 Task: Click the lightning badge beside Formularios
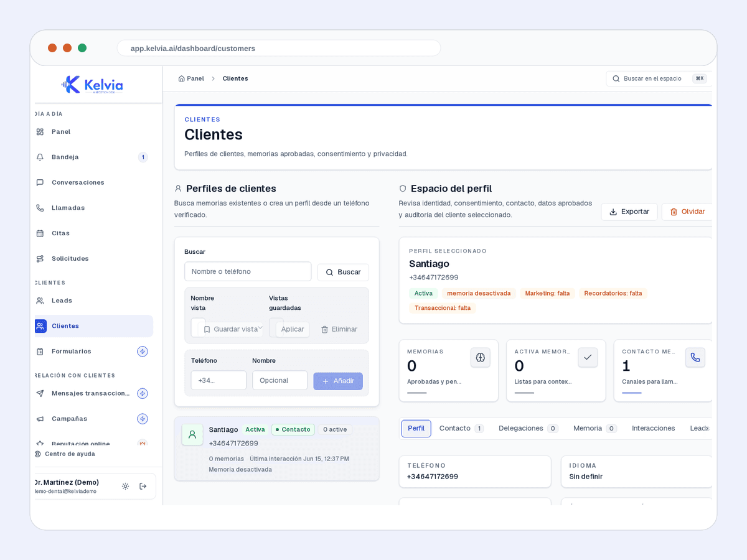143,352
